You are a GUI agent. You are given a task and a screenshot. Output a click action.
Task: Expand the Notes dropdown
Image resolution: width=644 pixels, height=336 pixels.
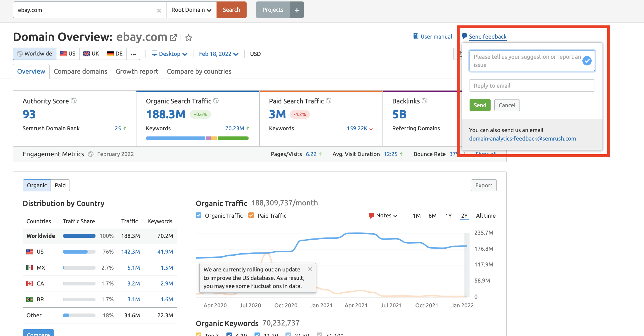pos(383,215)
